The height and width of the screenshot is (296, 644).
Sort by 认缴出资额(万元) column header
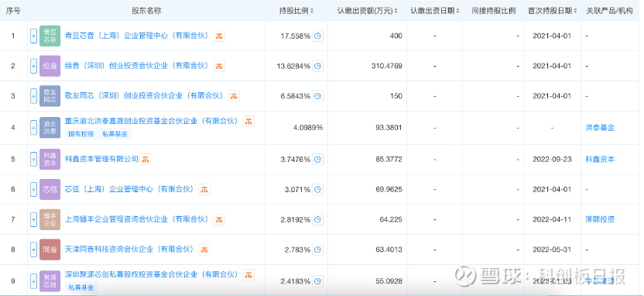tap(367, 11)
